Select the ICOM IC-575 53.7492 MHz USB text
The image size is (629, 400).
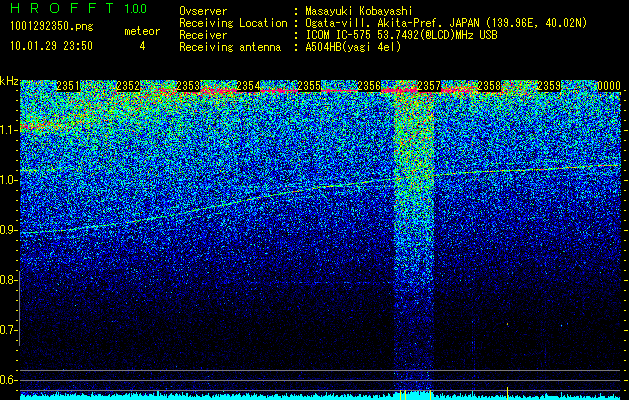point(402,35)
